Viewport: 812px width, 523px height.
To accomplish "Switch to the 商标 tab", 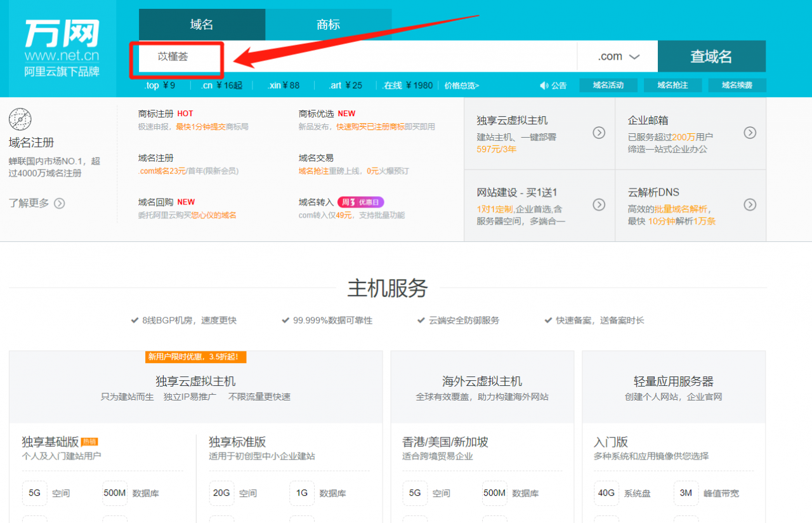I will 328,25.
